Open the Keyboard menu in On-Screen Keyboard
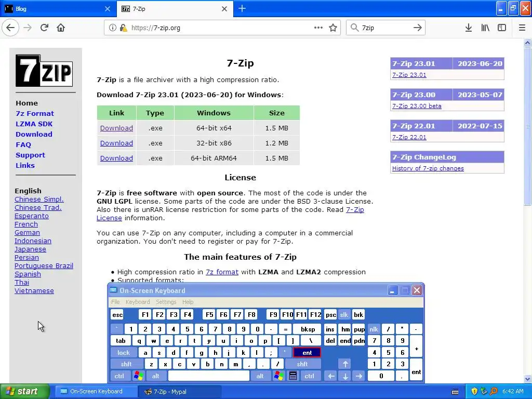The width and height of the screenshot is (532, 399). [x=137, y=302]
